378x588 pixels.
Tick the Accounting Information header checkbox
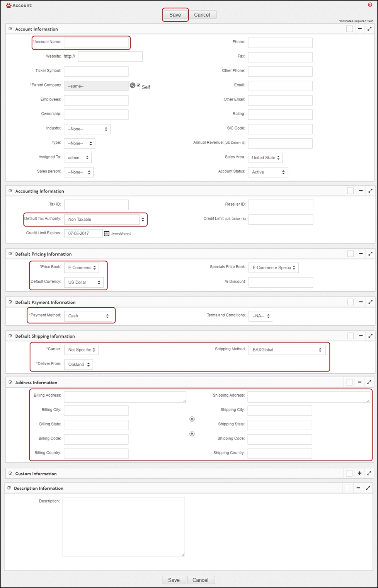pyautogui.click(x=350, y=191)
